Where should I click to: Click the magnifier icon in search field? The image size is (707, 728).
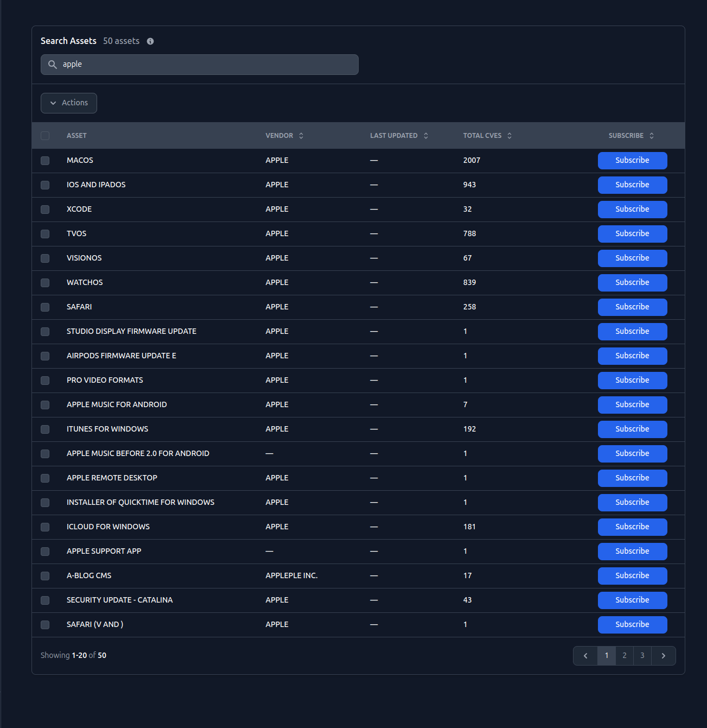pos(53,65)
